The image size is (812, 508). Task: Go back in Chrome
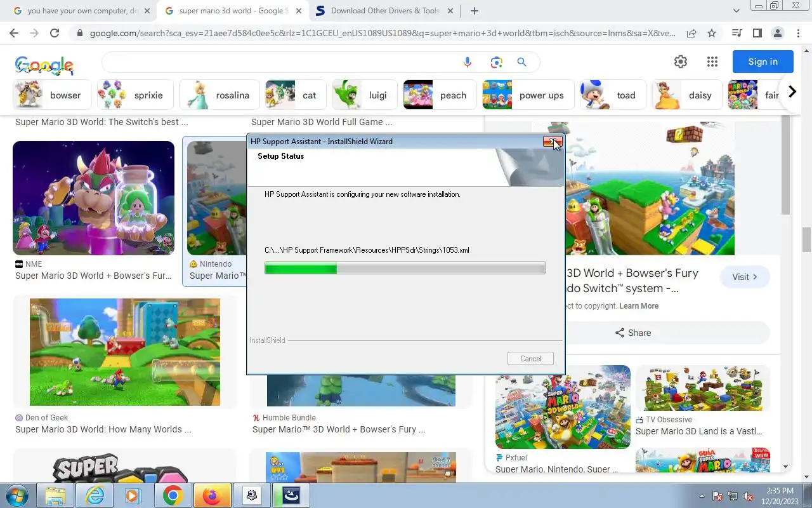[x=14, y=33]
